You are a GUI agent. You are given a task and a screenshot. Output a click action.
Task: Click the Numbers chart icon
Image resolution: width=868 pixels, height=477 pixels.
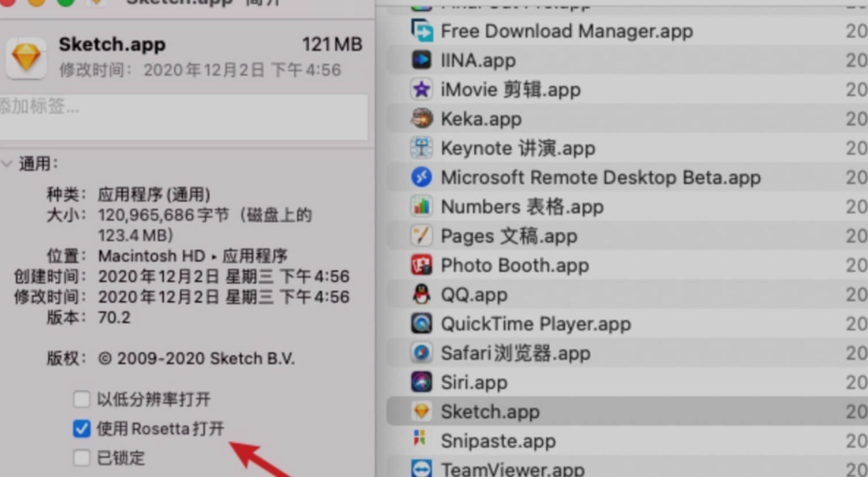click(x=421, y=207)
